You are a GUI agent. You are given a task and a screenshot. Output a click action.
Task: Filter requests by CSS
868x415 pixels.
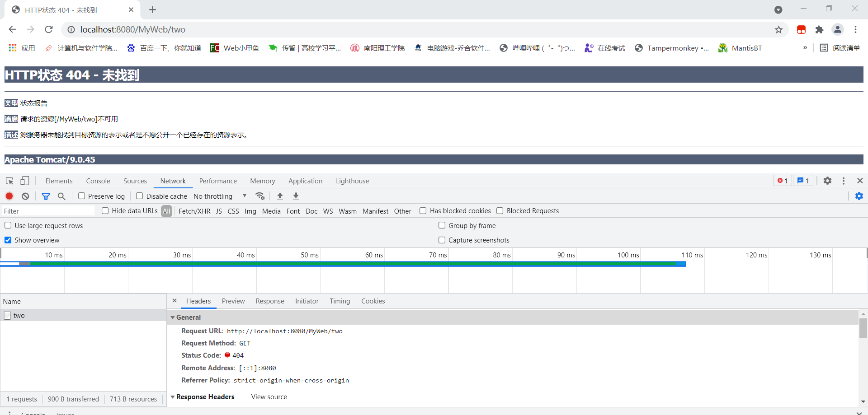pos(233,211)
